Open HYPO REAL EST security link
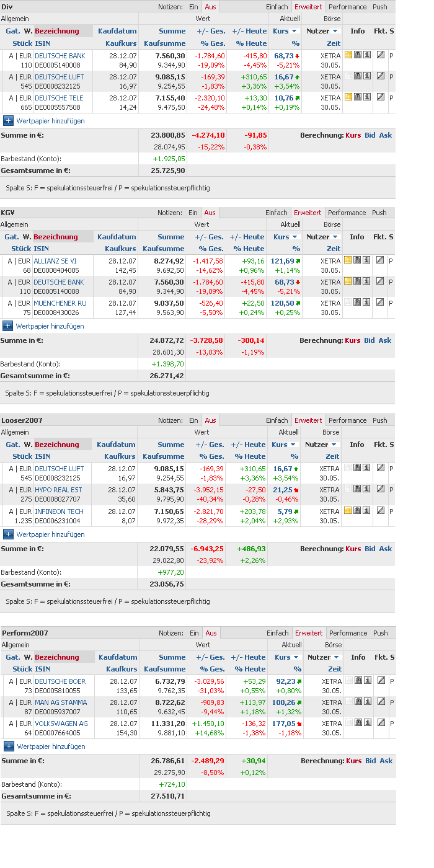The image size is (434, 868). pos(58,490)
